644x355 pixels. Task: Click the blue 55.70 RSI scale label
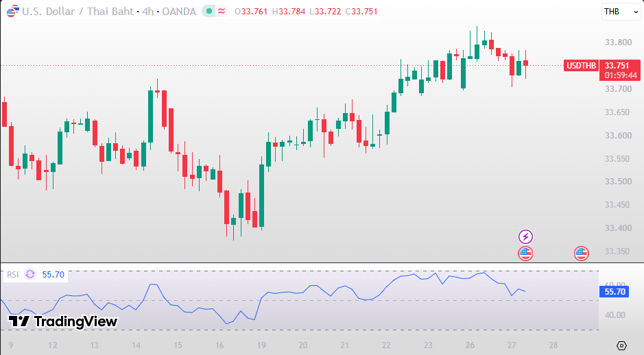(614, 292)
